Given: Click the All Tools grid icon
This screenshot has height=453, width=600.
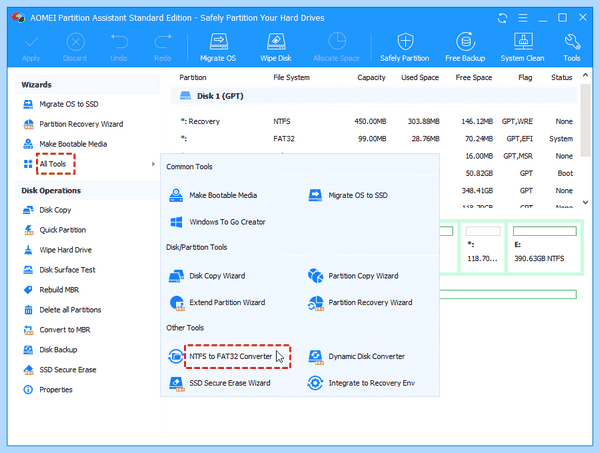Looking at the screenshot, I should [28, 164].
